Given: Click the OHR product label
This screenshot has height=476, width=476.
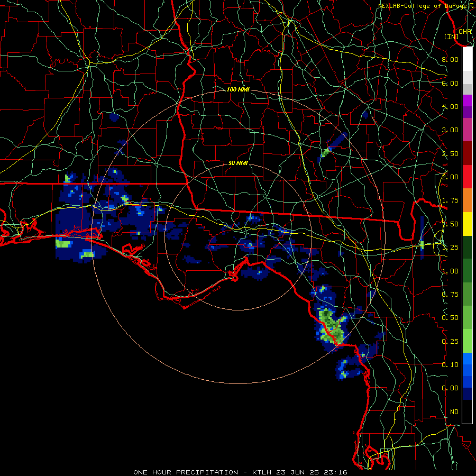Looking at the screenshot, I should (465, 31).
